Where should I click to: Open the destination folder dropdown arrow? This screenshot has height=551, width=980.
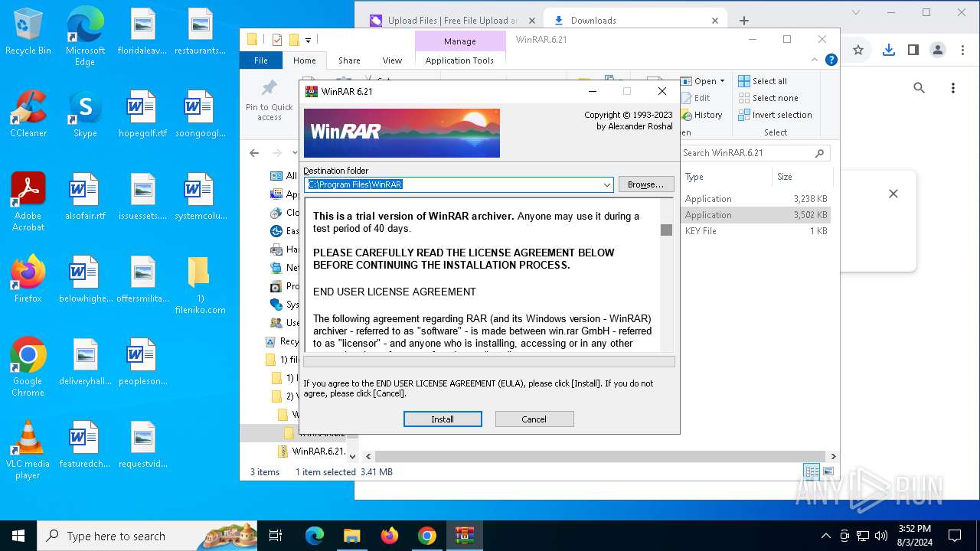(x=607, y=184)
